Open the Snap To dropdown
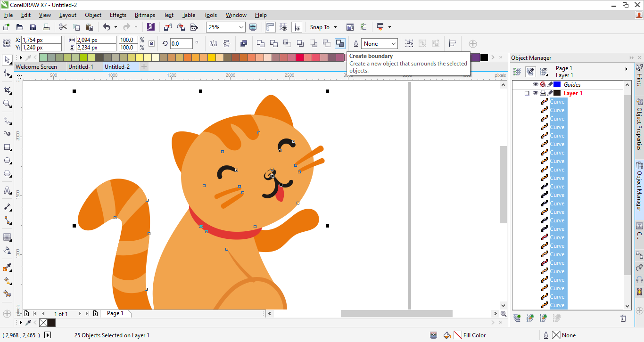The image size is (644, 342). [x=323, y=27]
